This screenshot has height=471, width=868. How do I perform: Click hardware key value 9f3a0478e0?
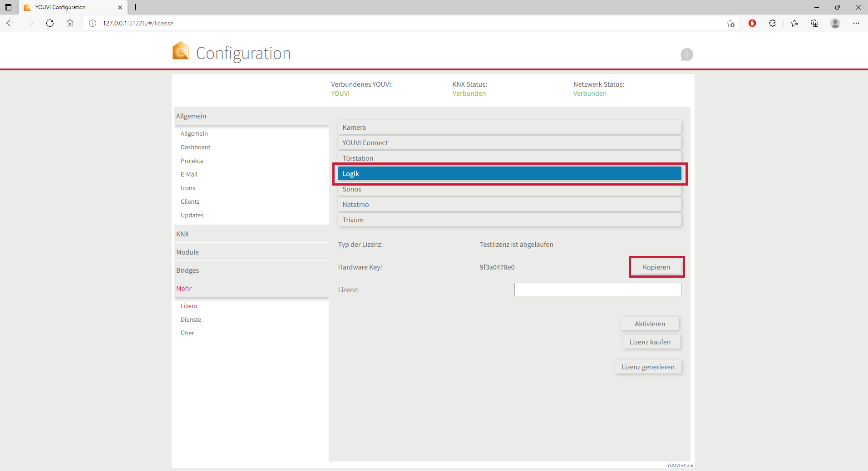[497, 267]
